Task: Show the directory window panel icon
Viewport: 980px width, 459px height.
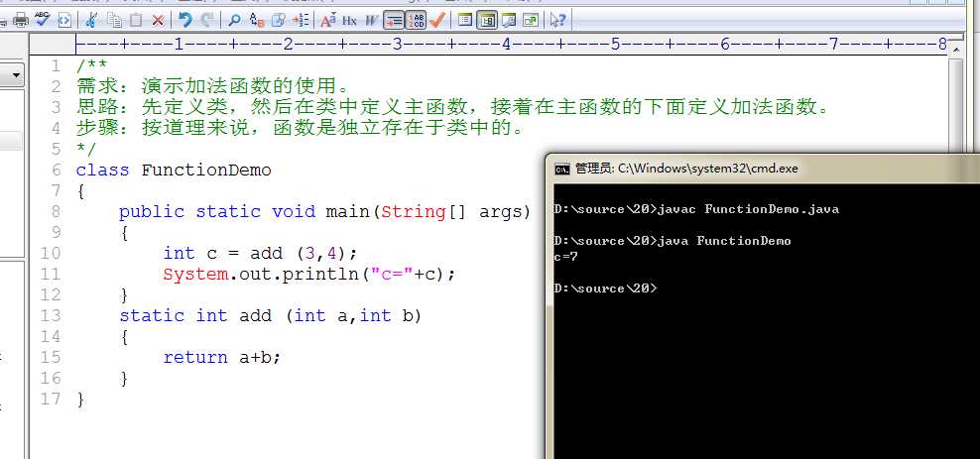Action: pos(464,21)
